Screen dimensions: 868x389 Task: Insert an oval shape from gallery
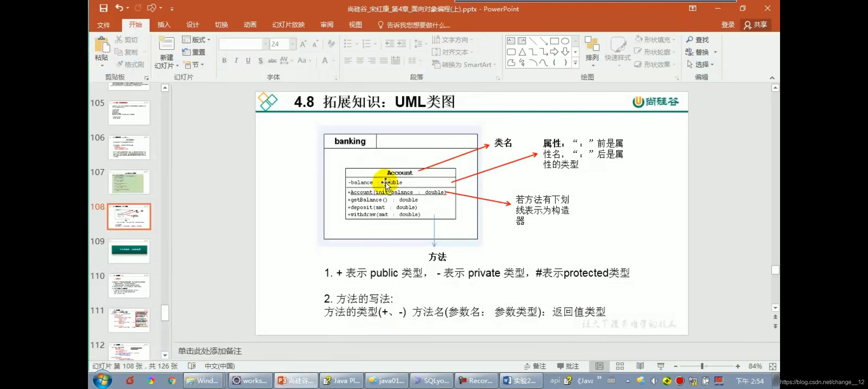(564, 41)
